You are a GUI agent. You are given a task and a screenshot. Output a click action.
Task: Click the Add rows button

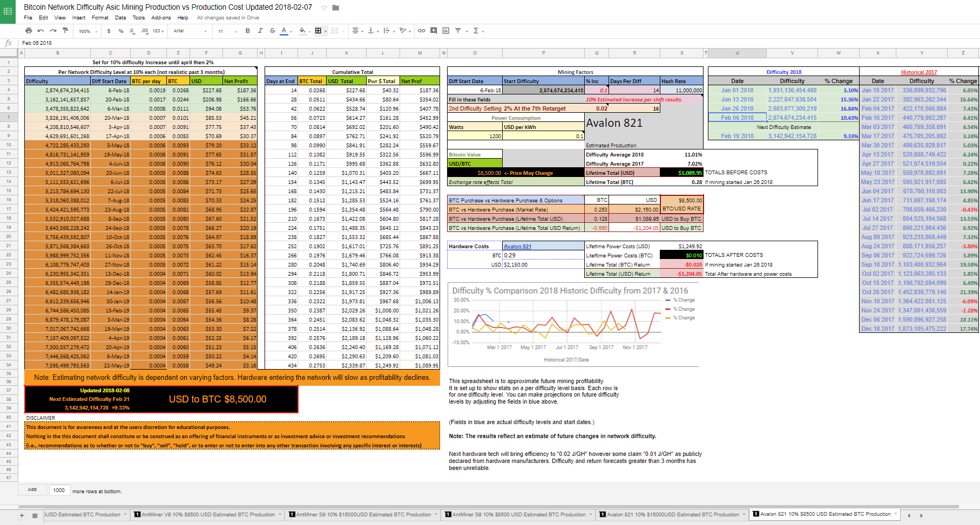pyautogui.click(x=32, y=490)
